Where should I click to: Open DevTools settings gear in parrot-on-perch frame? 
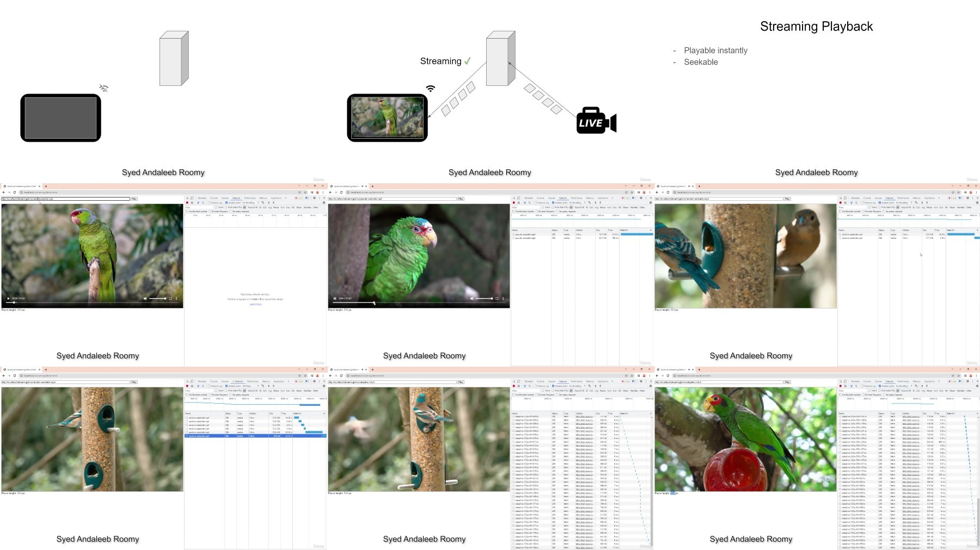pos(314,198)
